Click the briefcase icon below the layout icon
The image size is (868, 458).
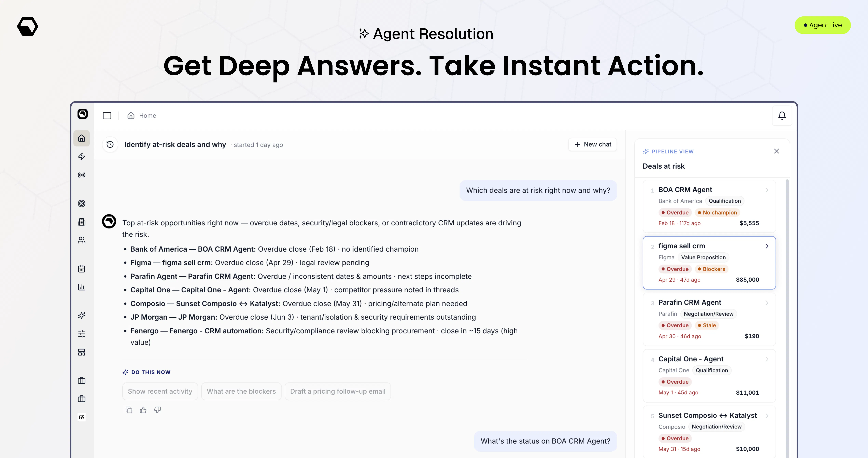(82, 380)
